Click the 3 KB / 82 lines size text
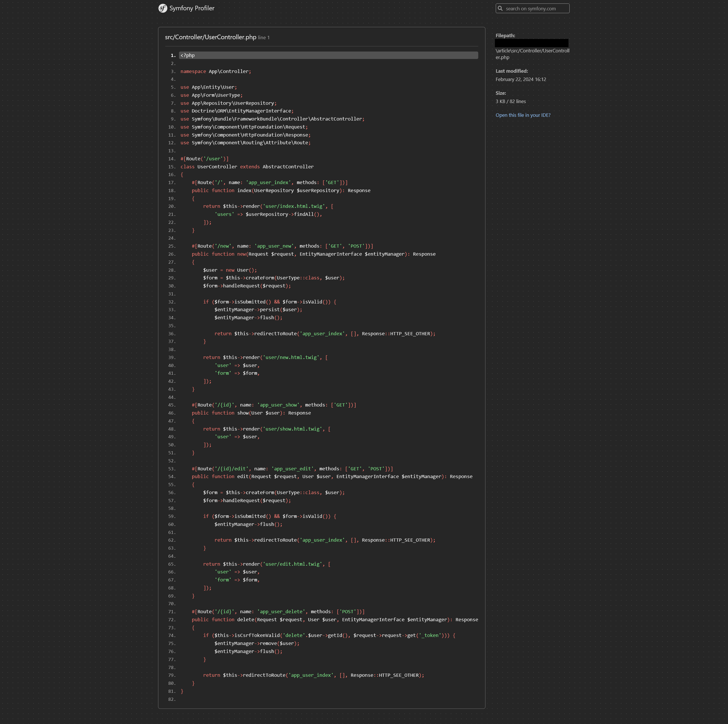This screenshot has height=724, width=728. coord(510,101)
